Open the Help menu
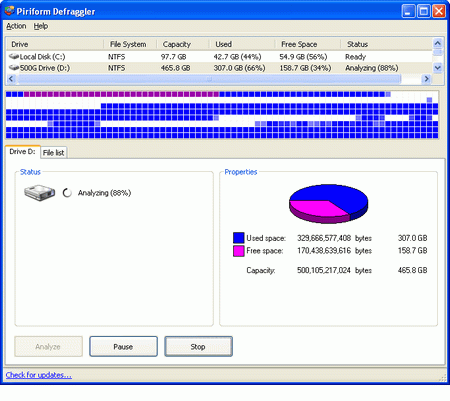Image resolution: width=450 pixels, height=401 pixels. (x=41, y=26)
